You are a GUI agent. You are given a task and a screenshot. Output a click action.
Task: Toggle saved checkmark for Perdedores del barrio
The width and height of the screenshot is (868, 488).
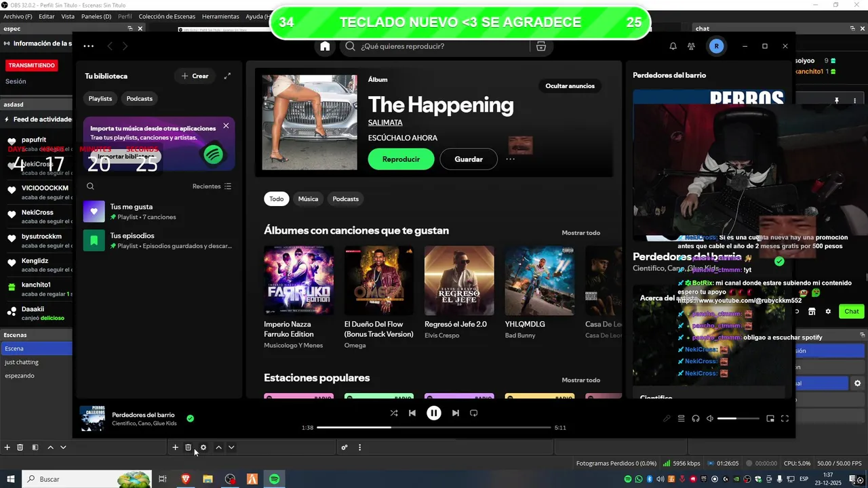click(190, 418)
